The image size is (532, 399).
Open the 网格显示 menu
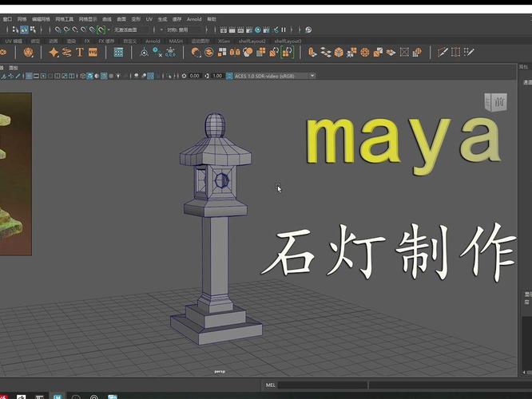[88, 19]
